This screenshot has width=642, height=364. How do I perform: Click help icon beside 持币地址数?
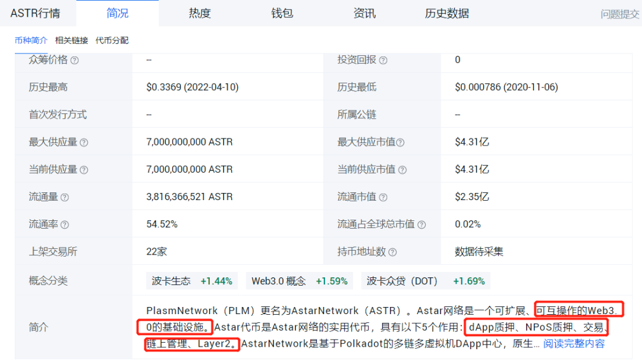[393, 252]
